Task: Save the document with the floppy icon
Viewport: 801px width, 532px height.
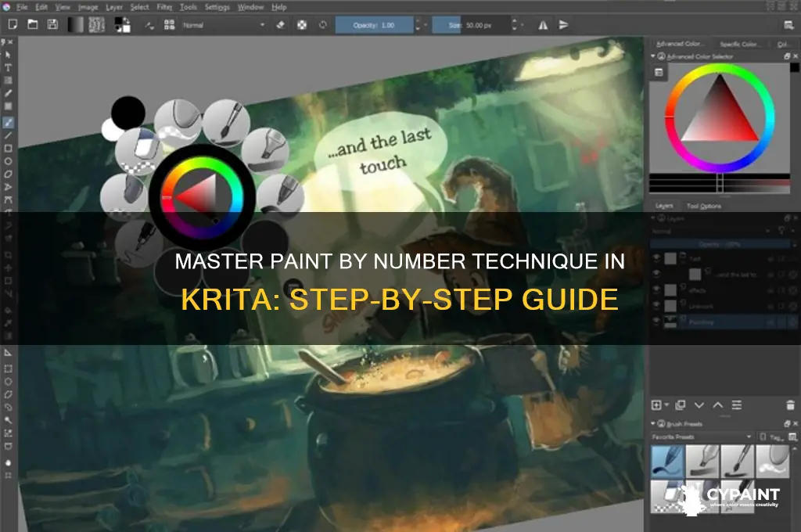Action: (x=52, y=24)
